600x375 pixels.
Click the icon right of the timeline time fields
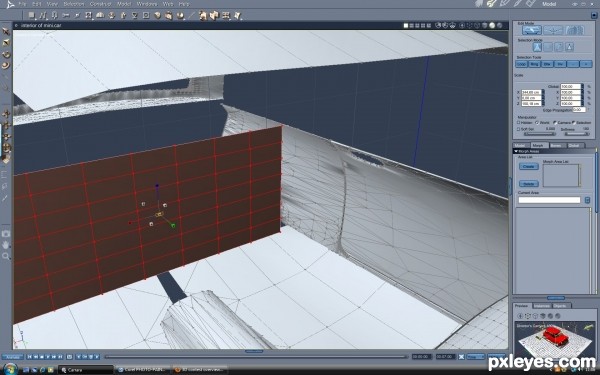pyautogui.click(x=462, y=357)
